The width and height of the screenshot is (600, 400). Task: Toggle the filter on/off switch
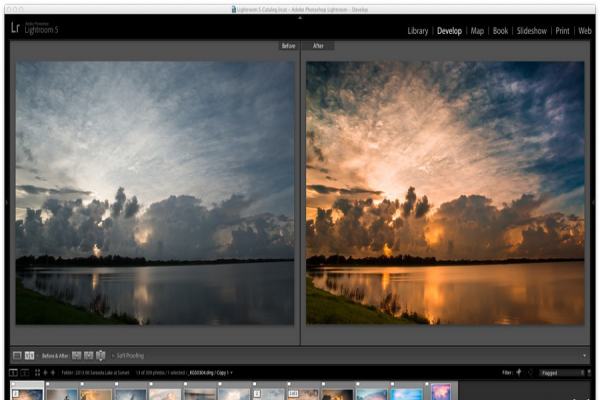(589, 372)
